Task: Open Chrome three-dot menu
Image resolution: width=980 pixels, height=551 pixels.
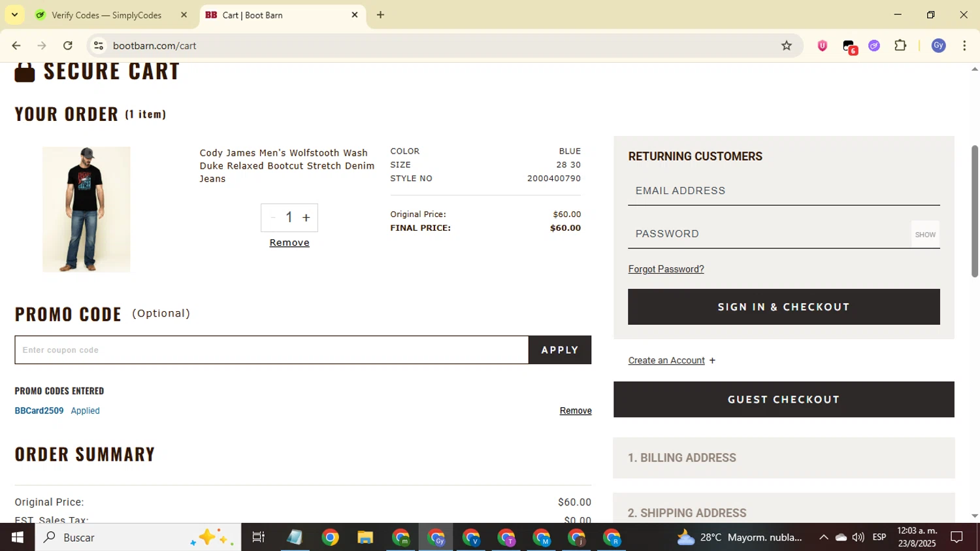Action: [x=964, y=46]
